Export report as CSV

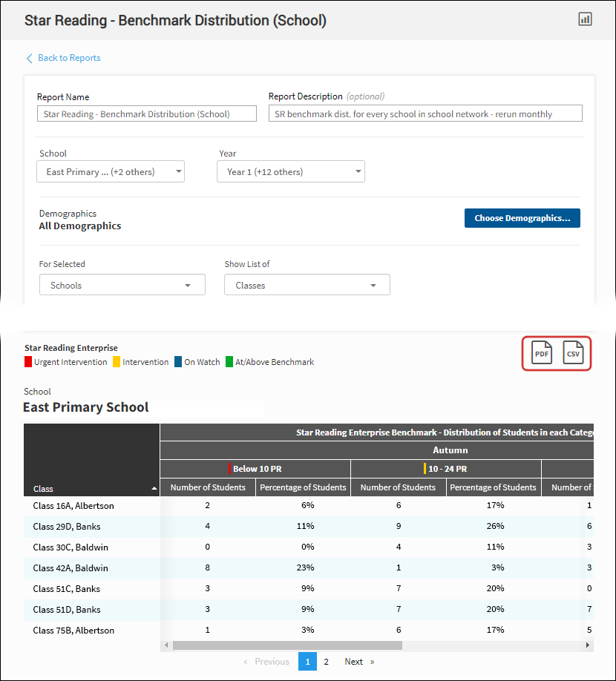click(573, 352)
